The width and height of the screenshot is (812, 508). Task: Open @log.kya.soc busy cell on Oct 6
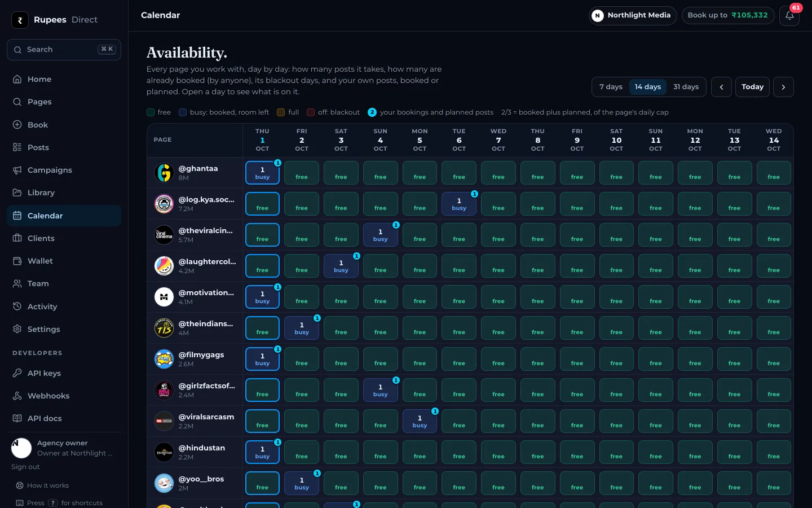pos(459,204)
